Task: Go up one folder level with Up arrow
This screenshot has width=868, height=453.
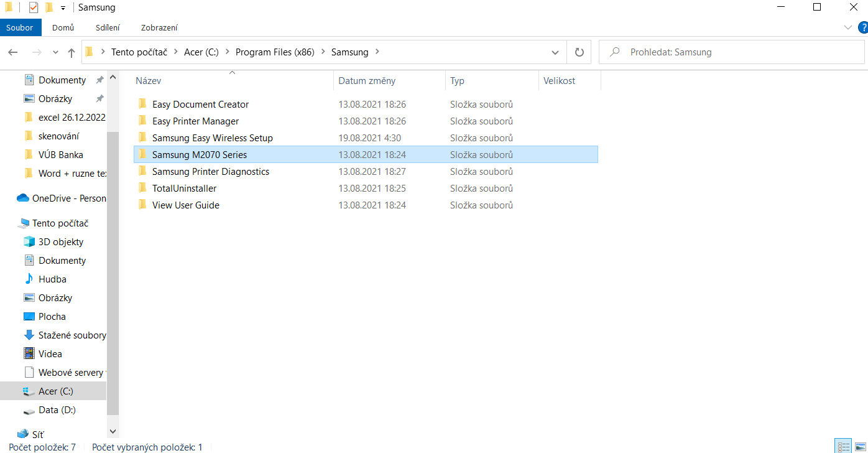Action: 72,52
